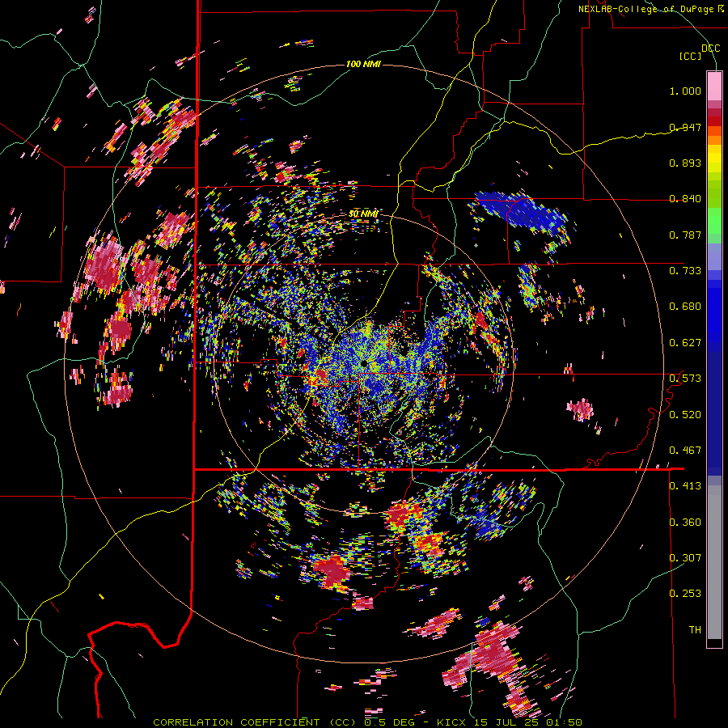Click the 0.520 scale label
Screen dimensions: 728x728
click(685, 414)
